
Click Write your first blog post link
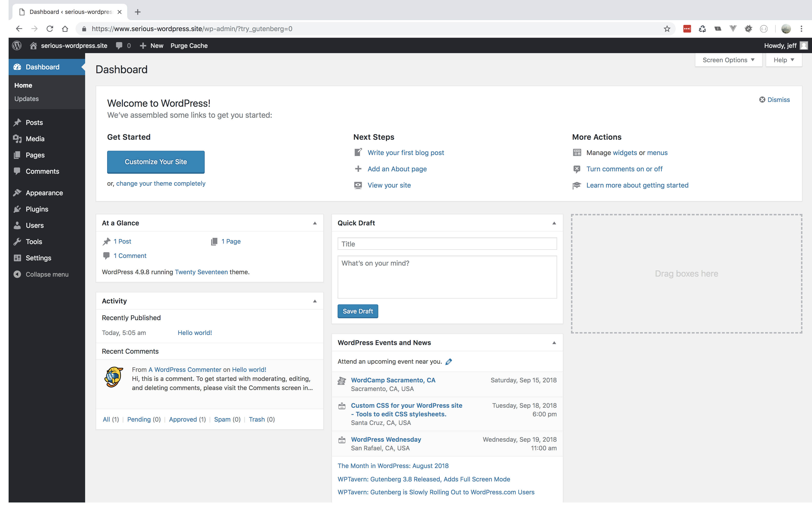pyautogui.click(x=406, y=152)
